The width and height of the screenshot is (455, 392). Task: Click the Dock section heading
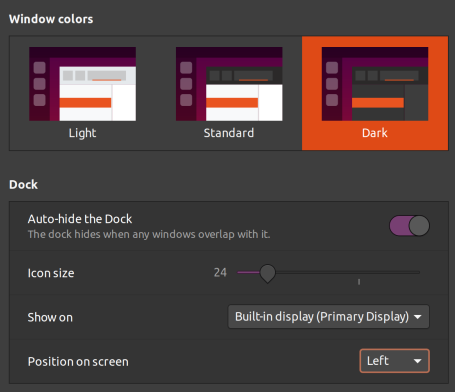(x=23, y=184)
